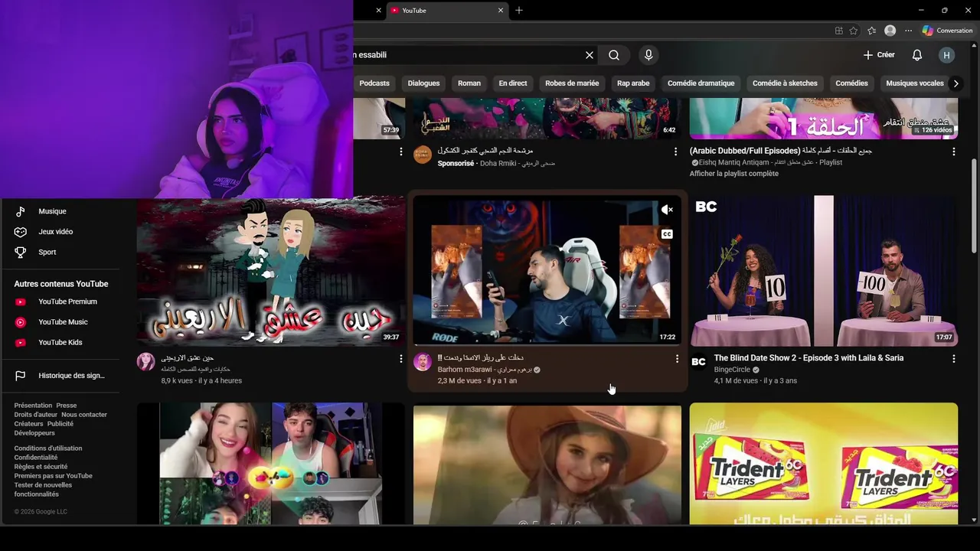The height and width of the screenshot is (551, 980).
Task: Seek on the preview video progress bar
Action: pos(547,345)
